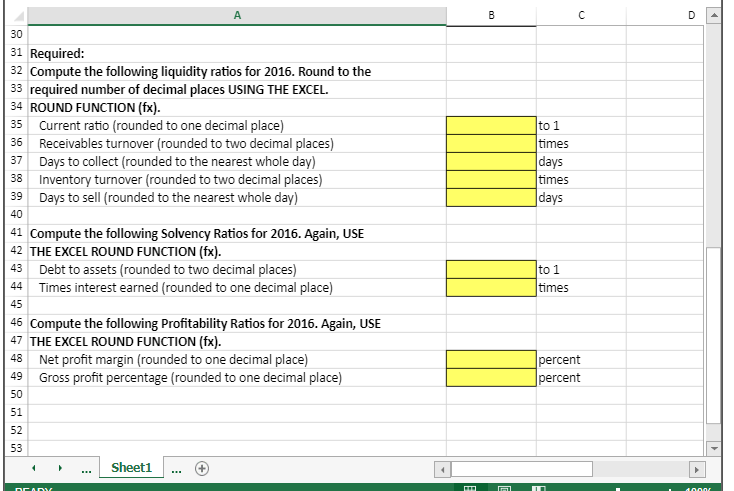734x491 pixels.
Task: Select 'Days to sell' label cell
Action: 237,198
